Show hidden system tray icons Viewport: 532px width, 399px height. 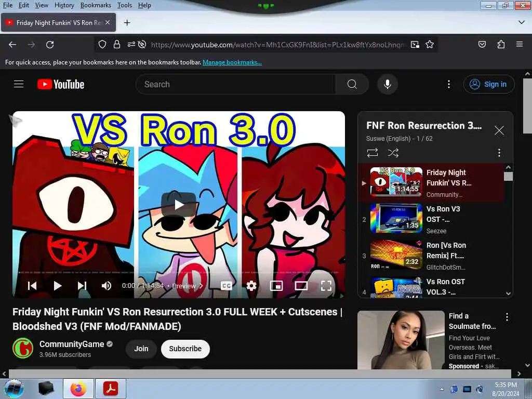[x=442, y=389]
